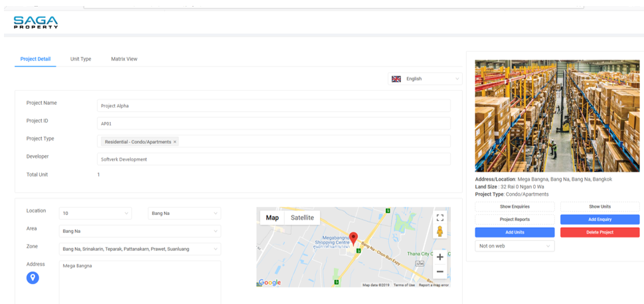Select Map view type
644x304 pixels.
(x=272, y=218)
